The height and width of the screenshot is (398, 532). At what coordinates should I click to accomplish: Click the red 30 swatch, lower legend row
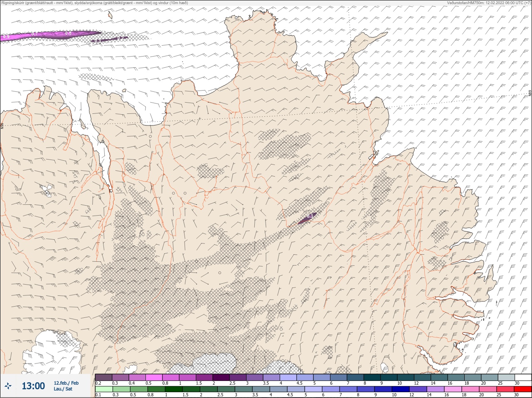click(522, 389)
